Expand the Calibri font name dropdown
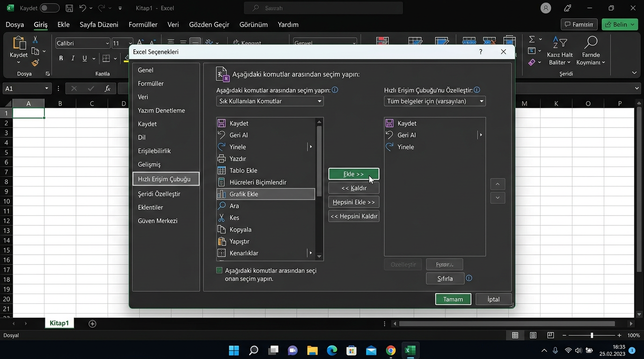Image resolution: width=644 pixels, height=359 pixels. (x=107, y=43)
